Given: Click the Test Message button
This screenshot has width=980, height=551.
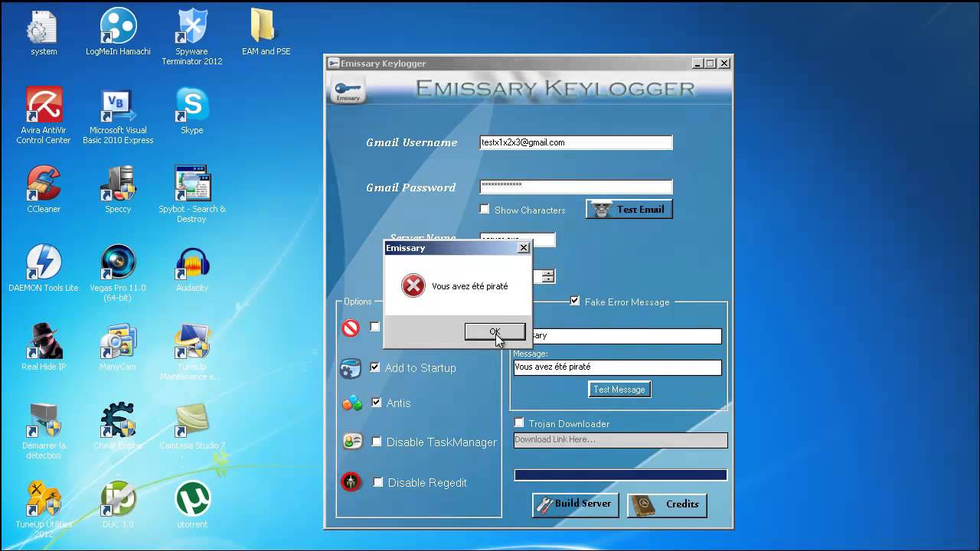Looking at the screenshot, I should pos(619,390).
